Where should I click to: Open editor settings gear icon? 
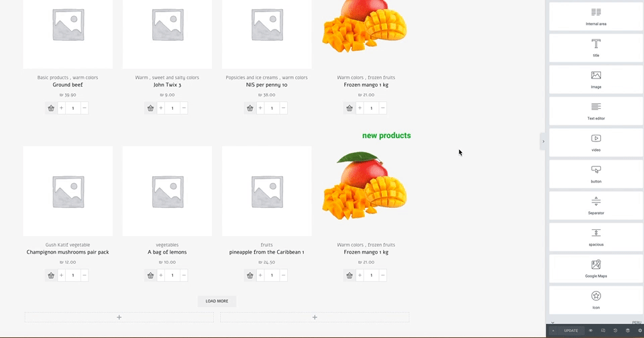(640, 331)
